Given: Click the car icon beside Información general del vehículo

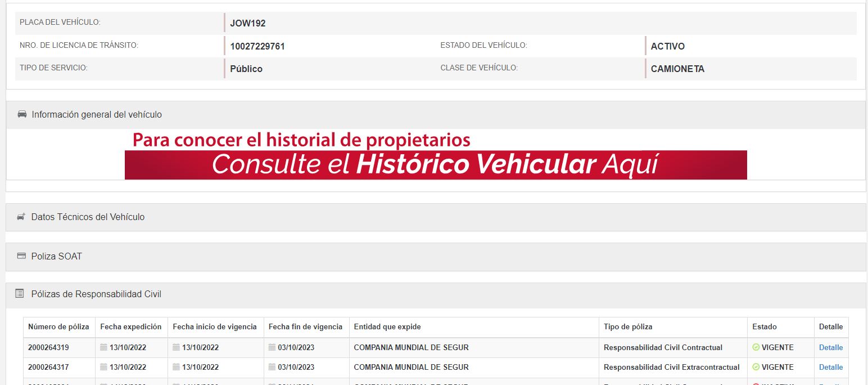Looking at the screenshot, I should [22, 114].
